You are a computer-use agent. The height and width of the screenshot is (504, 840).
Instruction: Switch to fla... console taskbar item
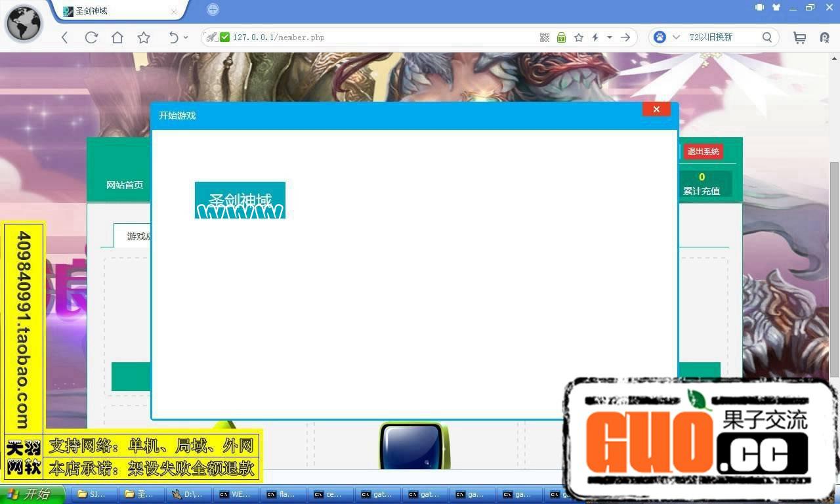[283, 495]
